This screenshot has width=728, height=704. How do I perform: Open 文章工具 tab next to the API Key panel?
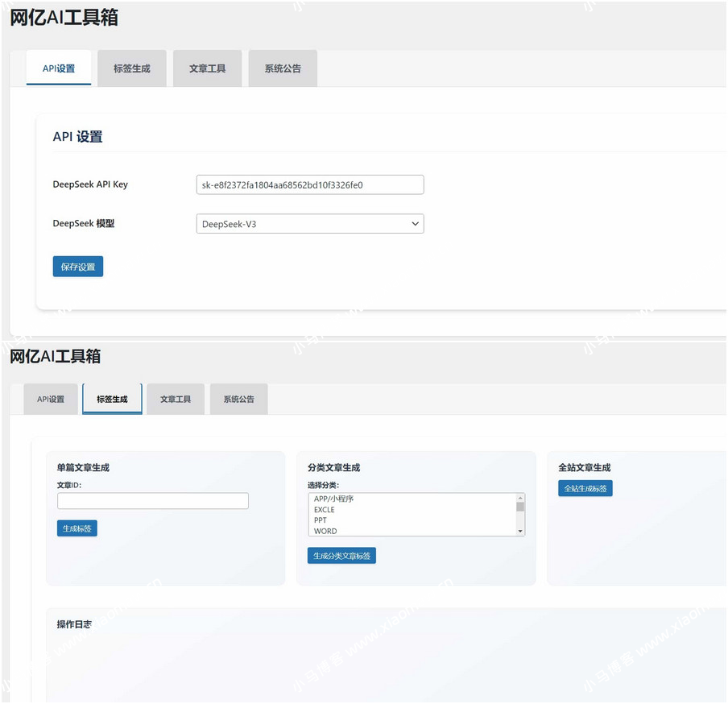[207, 68]
